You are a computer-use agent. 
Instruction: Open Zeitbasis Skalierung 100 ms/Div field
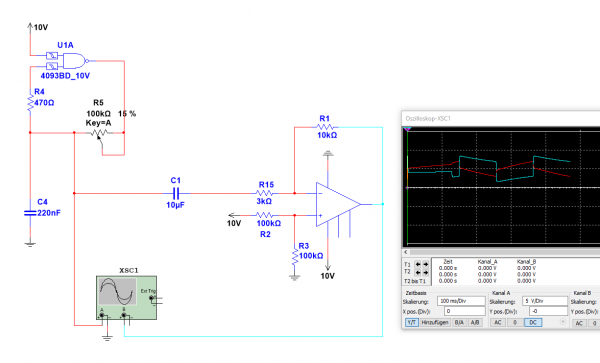tap(461, 301)
